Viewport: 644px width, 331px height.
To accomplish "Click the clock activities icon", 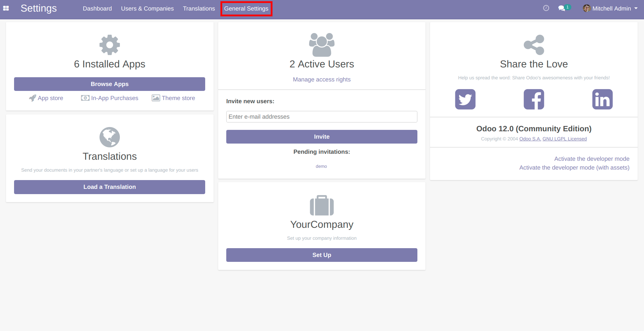I will pos(546,8).
